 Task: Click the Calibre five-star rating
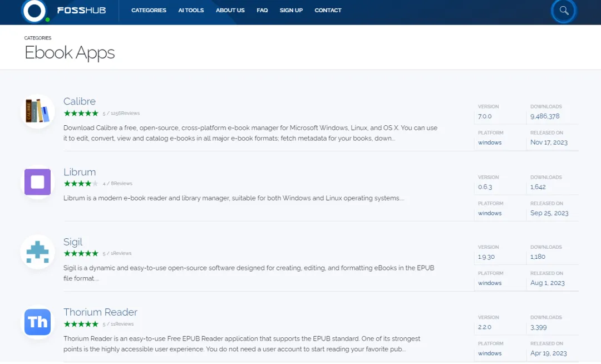[81, 113]
